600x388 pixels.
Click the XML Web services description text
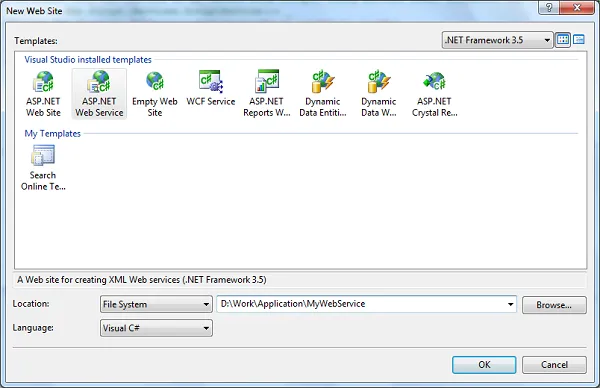pyautogui.click(x=142, y=280)
